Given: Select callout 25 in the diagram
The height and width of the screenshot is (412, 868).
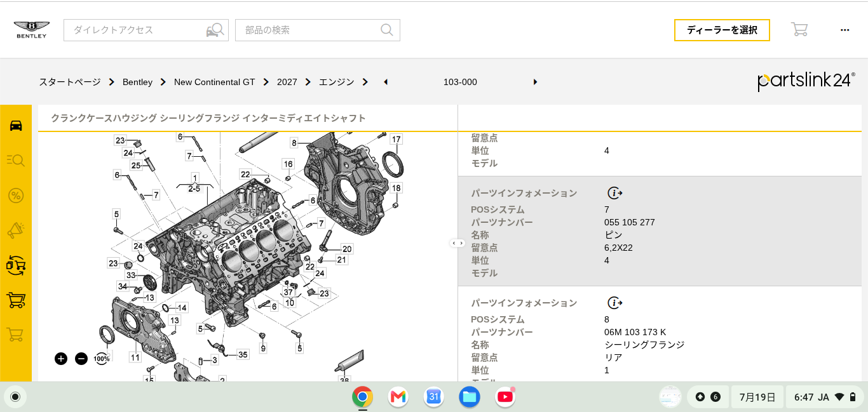Looking at the screenshot, I should (x=136, y=166).
